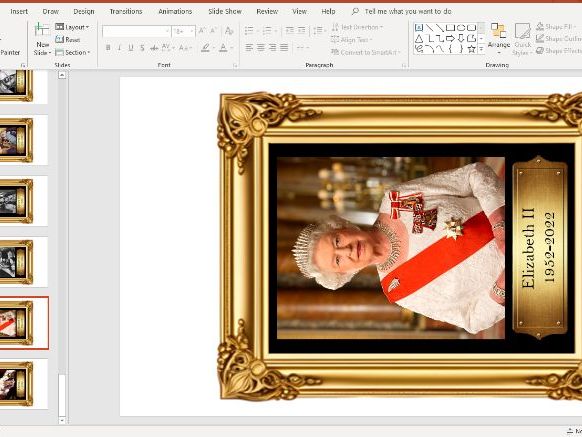
Task: Choose the Isosceles Triangle shape
Action: coord(419,38)
